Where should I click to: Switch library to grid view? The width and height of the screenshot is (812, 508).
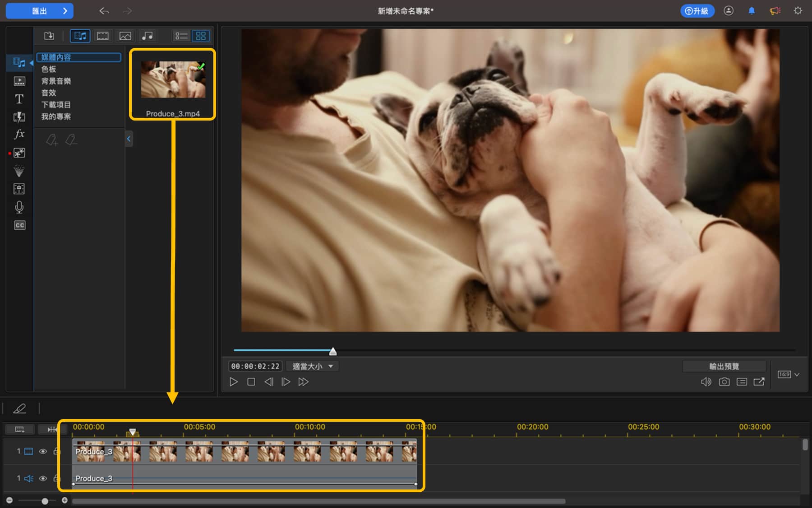[x=201, y=36]
